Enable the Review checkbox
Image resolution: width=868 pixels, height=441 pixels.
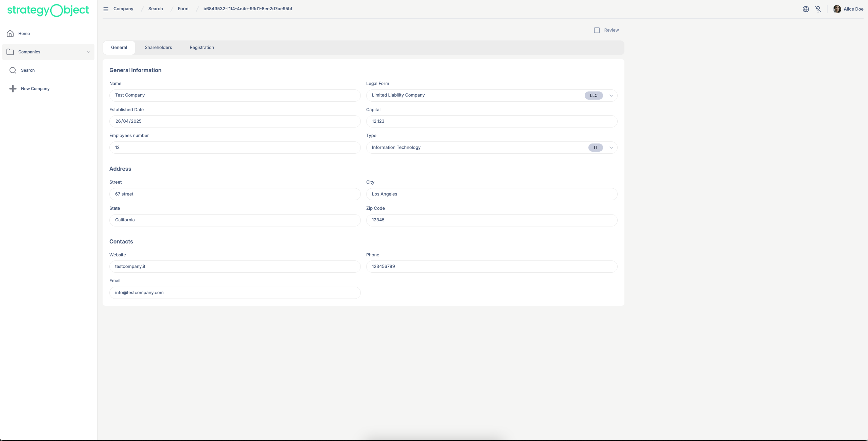coord(597,30)
